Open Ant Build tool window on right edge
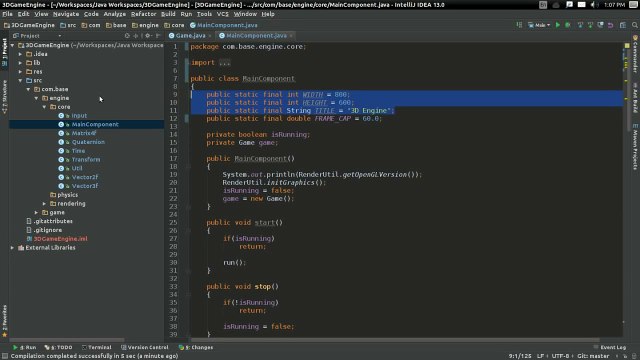 pos(635,97)
